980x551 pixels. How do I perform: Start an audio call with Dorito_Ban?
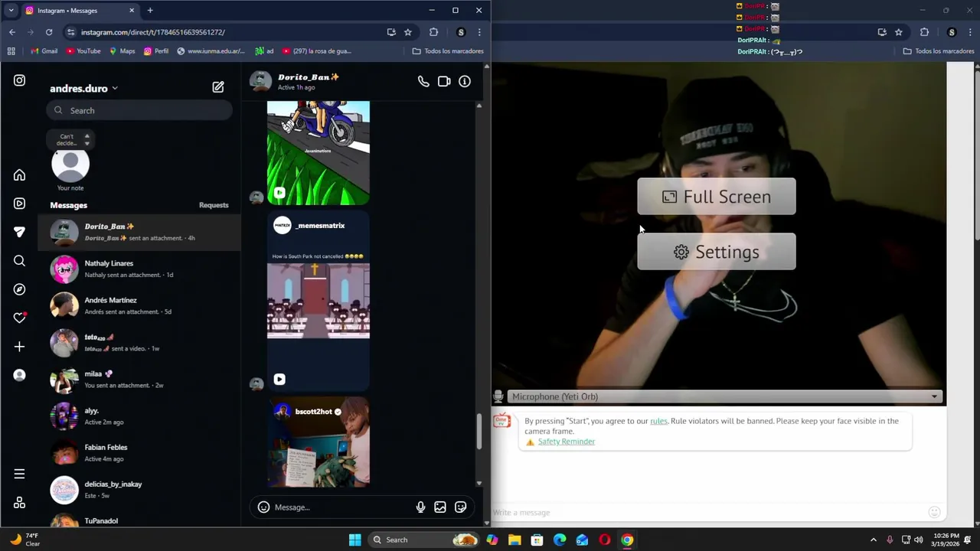423,81
